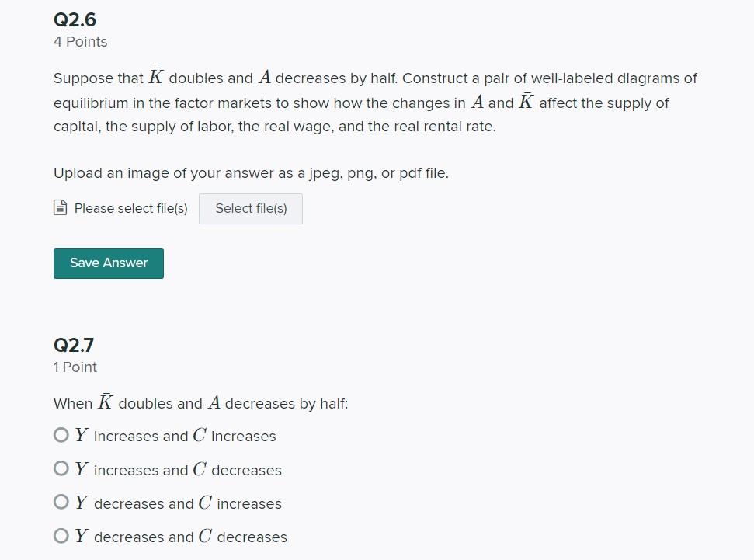Click the 'Please select file(s)' label text
Image resolution: width=754 pixels, height=560 pixels.
130,209
